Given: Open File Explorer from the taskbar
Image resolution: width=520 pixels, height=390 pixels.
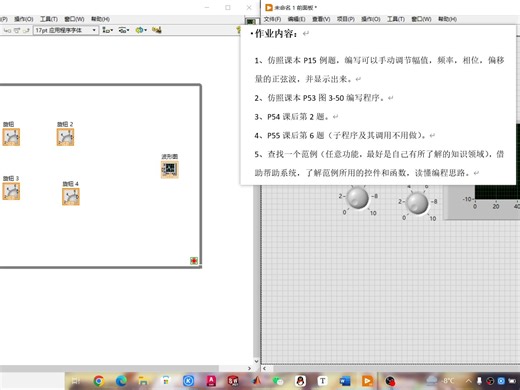Looking at the screenshot, I should 143,381.
